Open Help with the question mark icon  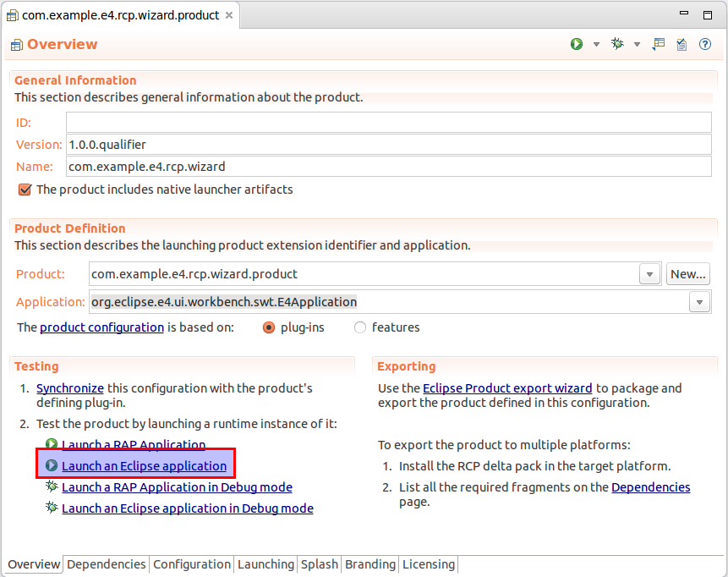[x=705, y=44]
